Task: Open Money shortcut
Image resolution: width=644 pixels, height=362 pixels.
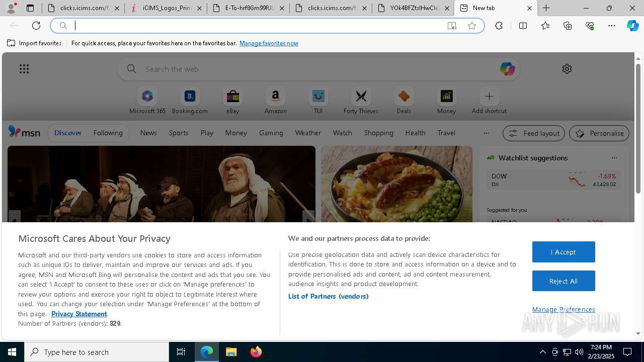Action: (446, 101)
